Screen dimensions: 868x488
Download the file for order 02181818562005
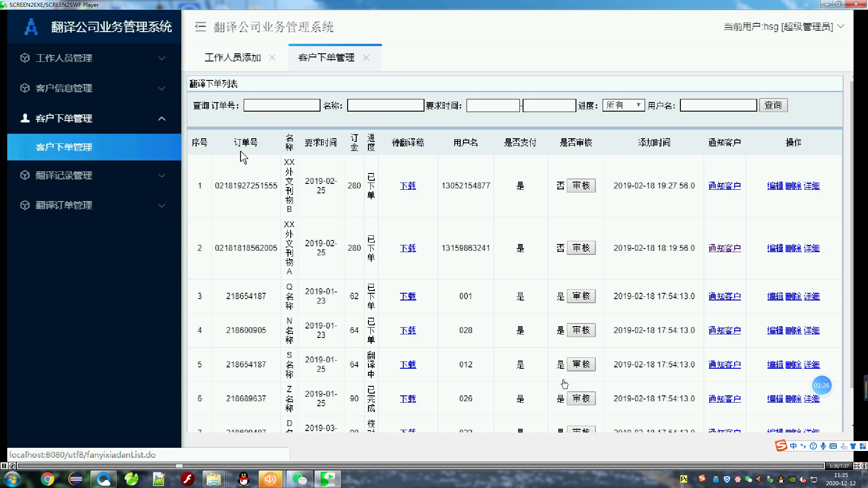(408, 248)
